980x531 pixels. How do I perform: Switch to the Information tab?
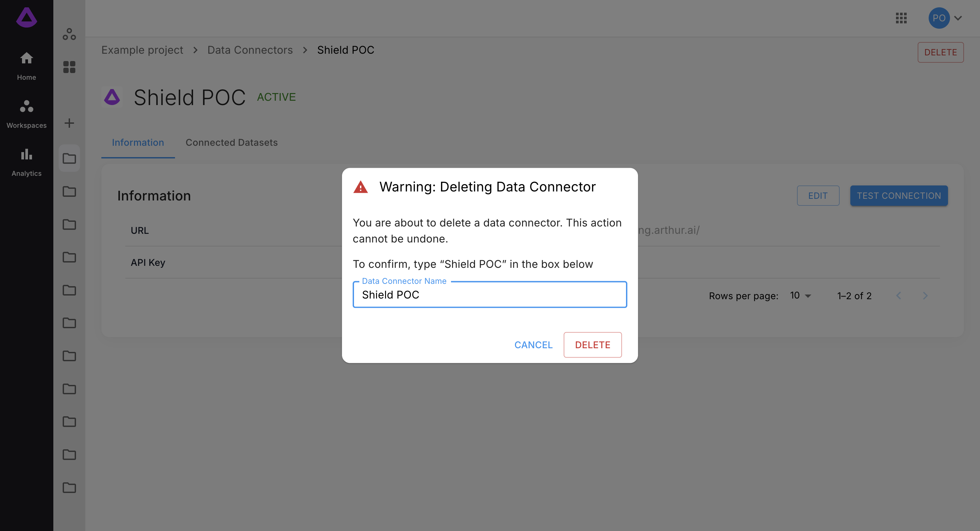(138, 143)
